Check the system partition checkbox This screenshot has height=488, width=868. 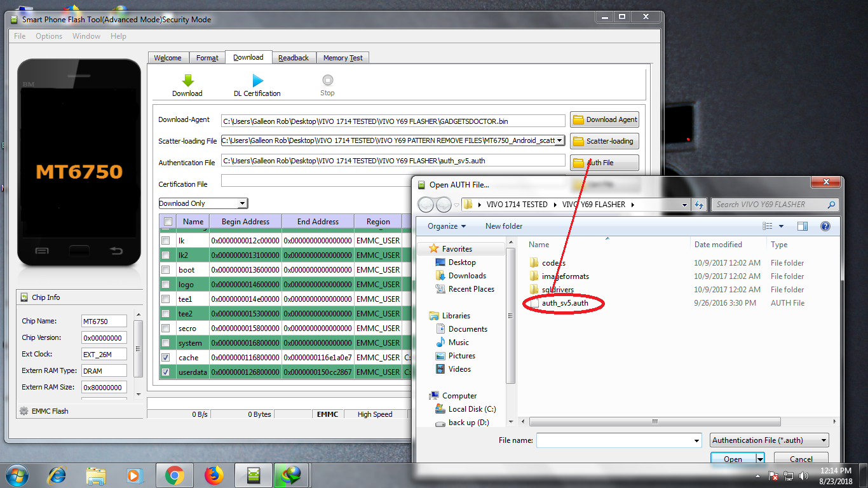[166, 343]
